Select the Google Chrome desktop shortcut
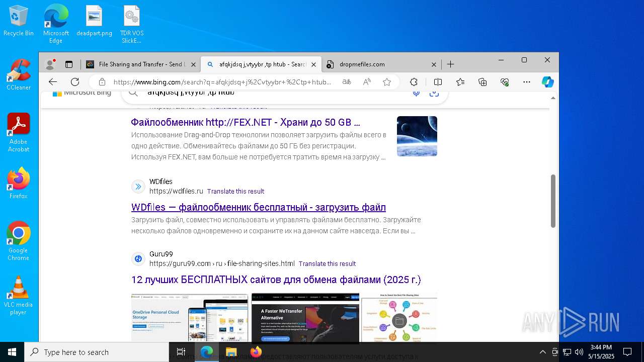 pos(19,241)
